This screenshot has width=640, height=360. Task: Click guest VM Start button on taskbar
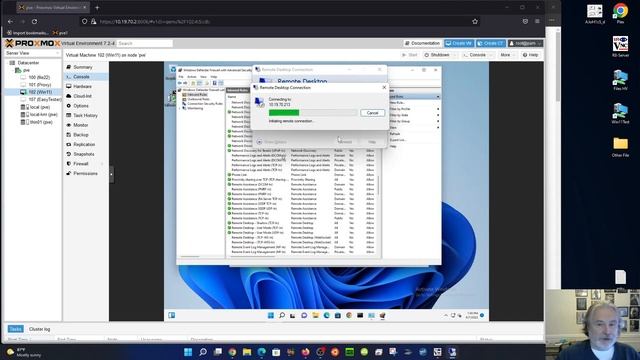[271, 315]
